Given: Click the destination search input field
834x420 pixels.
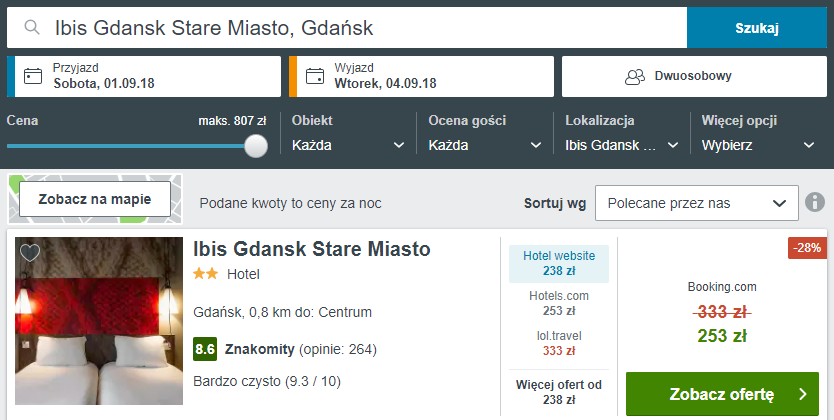Looking at the screenshot, I should click(x=347, y=28).
